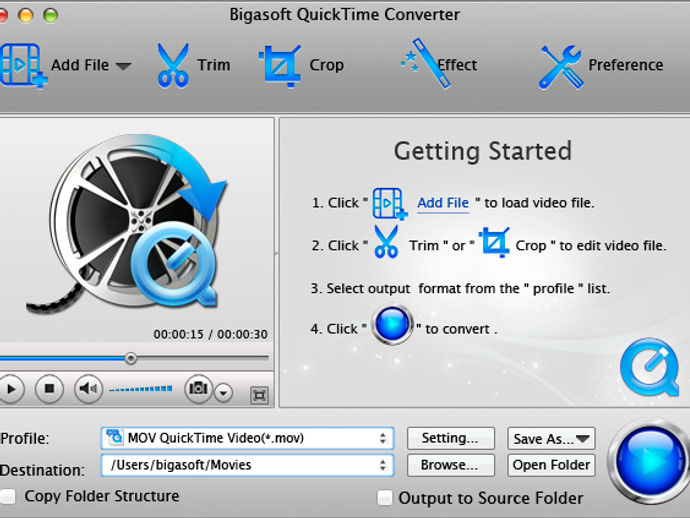Click the Trim toolbar label
The image size is (690, 518).
tap(214, 65)
